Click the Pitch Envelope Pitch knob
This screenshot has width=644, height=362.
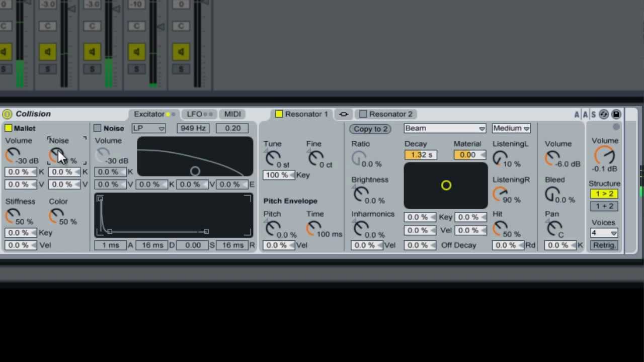pyautogui.click(x=272, y=229)
